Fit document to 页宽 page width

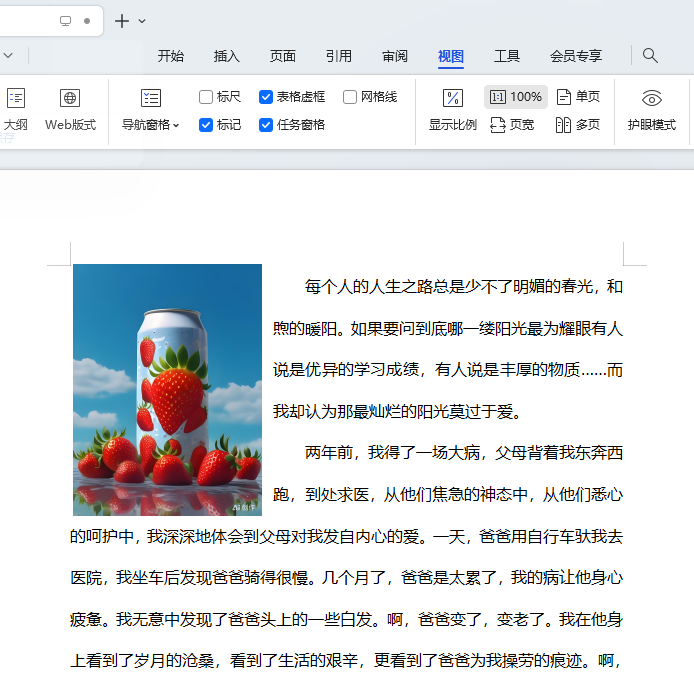coord(512,125)
